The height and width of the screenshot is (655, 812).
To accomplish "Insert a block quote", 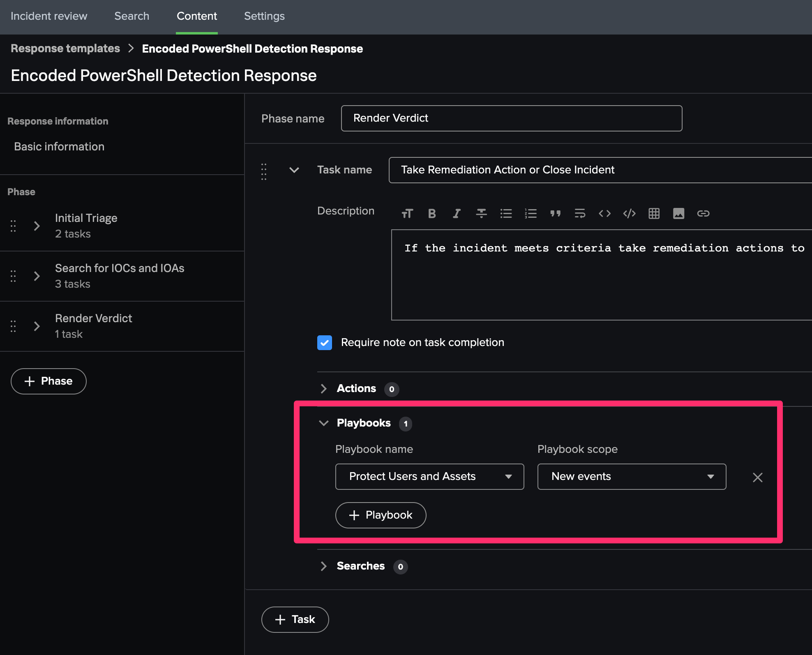I will (x=555, y=214).
